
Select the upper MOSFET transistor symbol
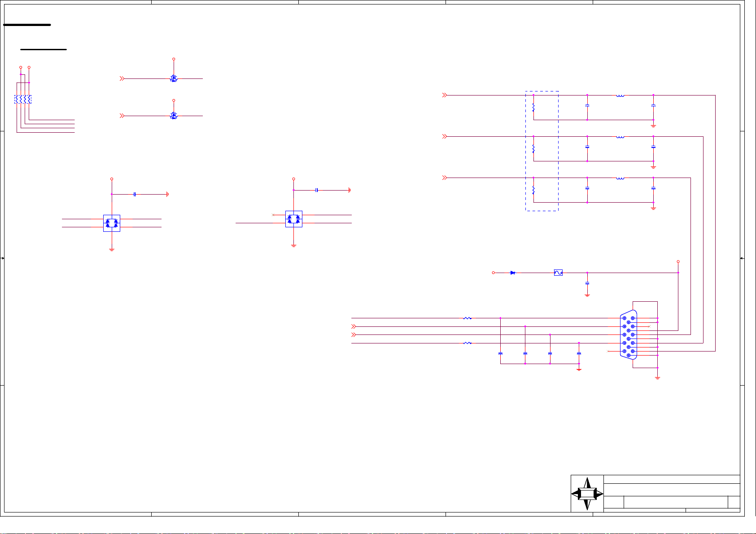(174, 78)
